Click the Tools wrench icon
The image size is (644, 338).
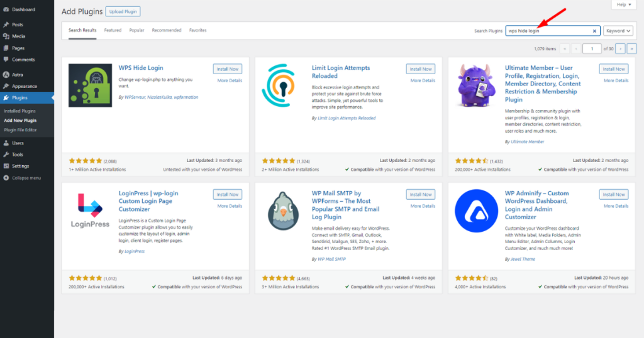[x=6, y=155]
